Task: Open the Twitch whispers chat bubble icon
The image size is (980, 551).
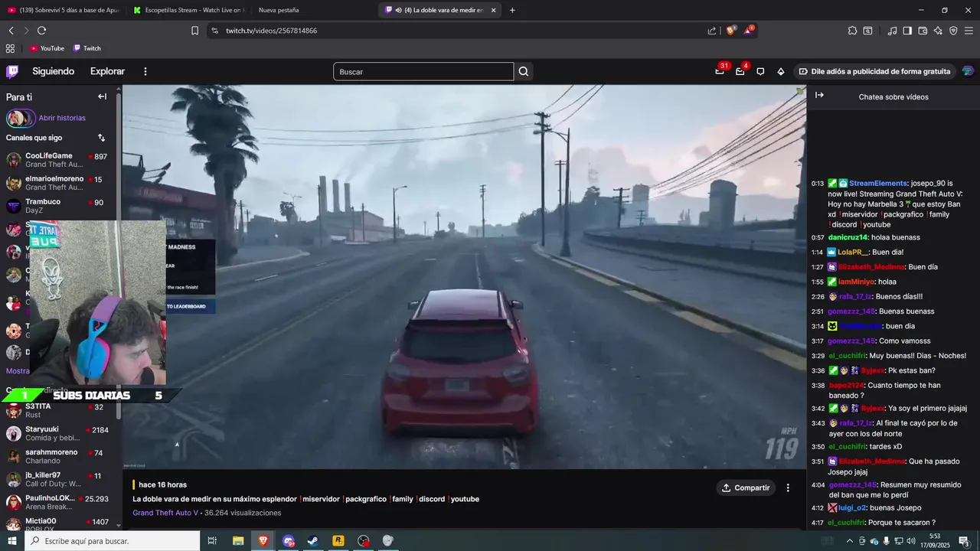Action: coord(760,71)
